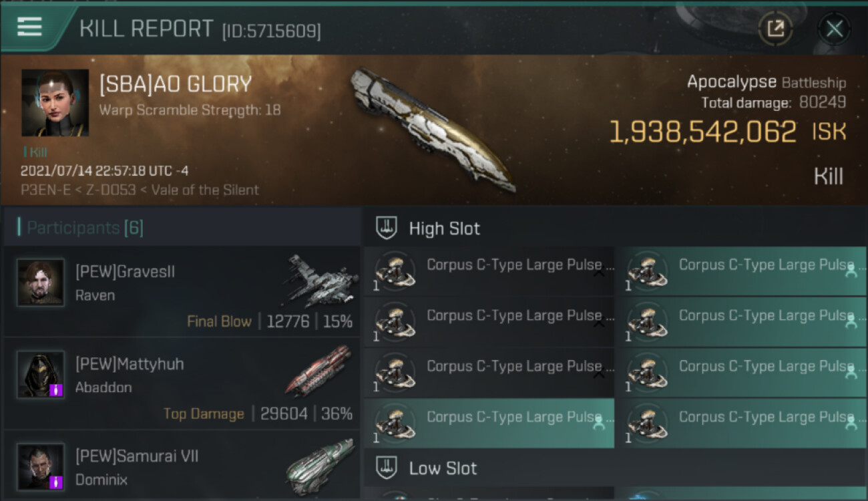The width and height of the screenshot is (868, 501).
Task: Expand the third left-column Corpus Pulse module chevron
Action: pos(599,374)
